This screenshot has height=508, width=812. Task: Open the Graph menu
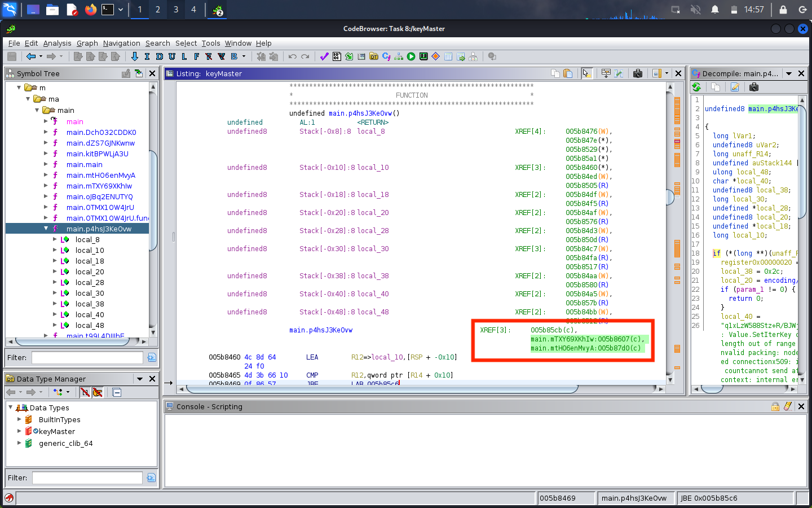pyautogui.click(x=87, y=43)
